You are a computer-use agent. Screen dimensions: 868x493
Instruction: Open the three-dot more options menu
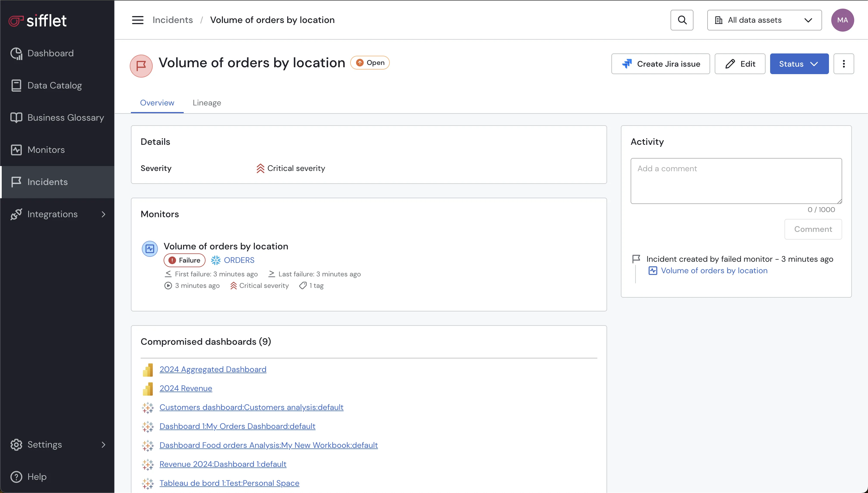pyautogui.click(x=844, y=64)
